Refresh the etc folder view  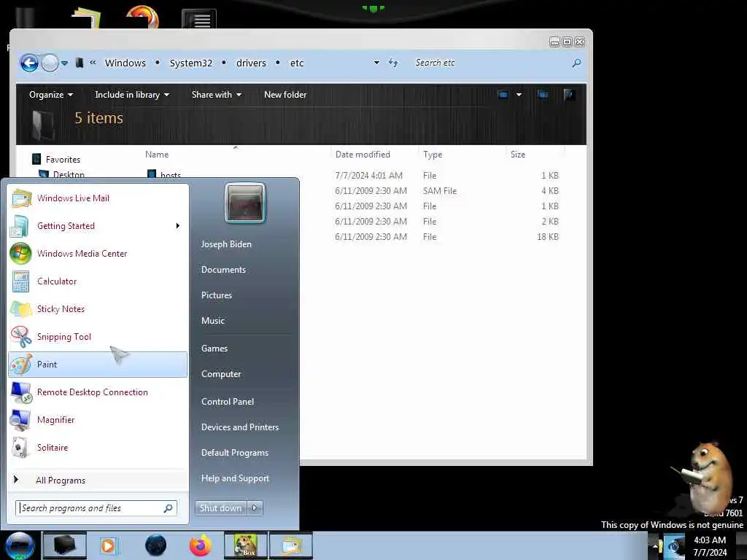coord(393,63)
